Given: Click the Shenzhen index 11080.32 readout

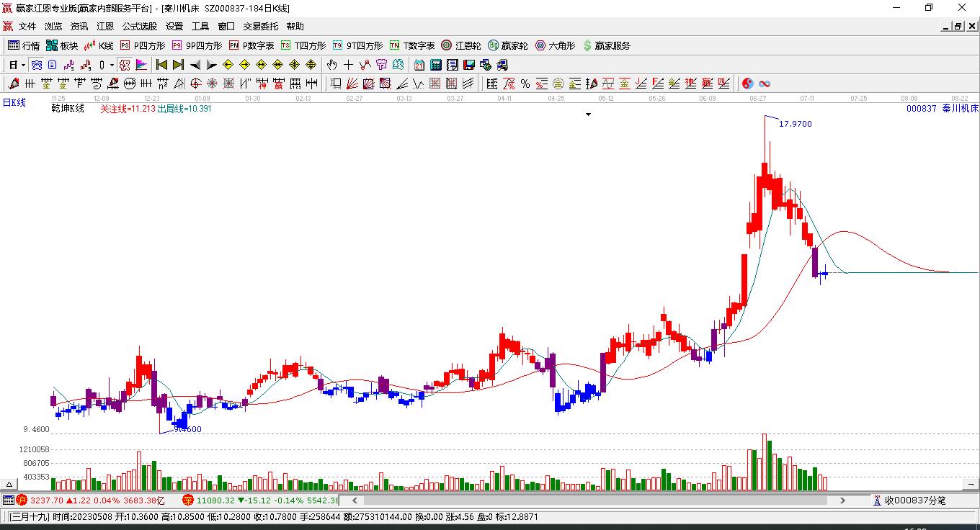Looking at the screenshot, I should (215, 500).
